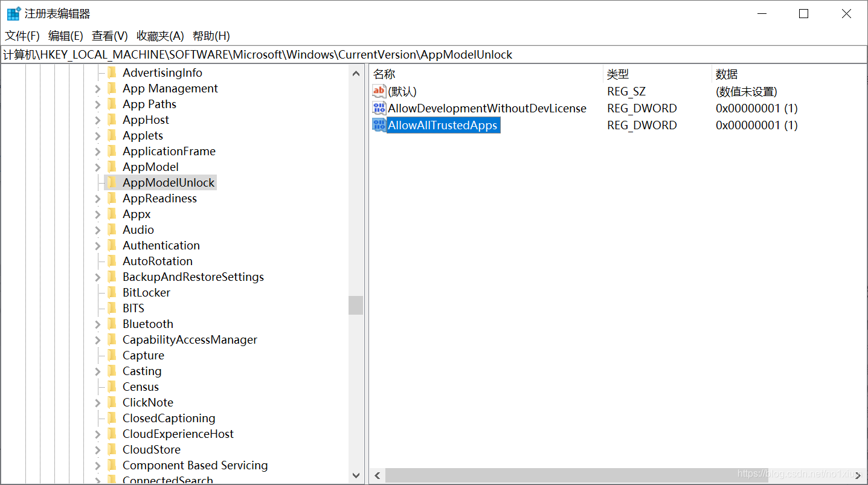Expand the Authentication key
The height and width of the screenshot is (485, 868).
pos(98,246)
